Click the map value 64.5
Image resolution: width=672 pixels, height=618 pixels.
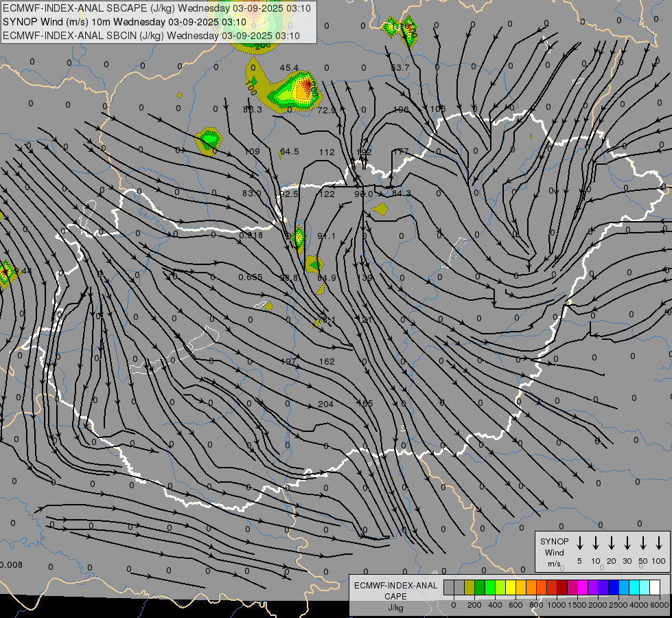click(289, 152)
